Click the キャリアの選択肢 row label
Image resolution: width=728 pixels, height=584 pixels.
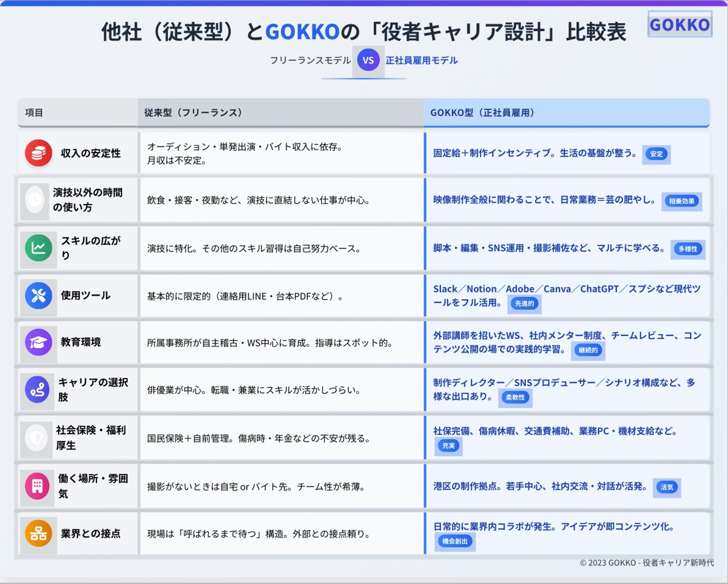click(93, 389)
